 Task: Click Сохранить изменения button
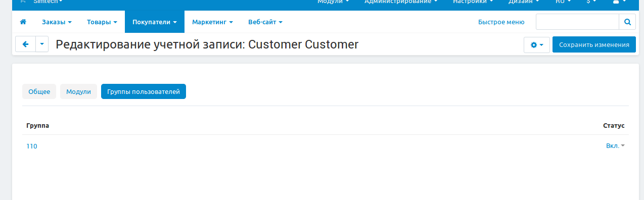click(594, 44)
